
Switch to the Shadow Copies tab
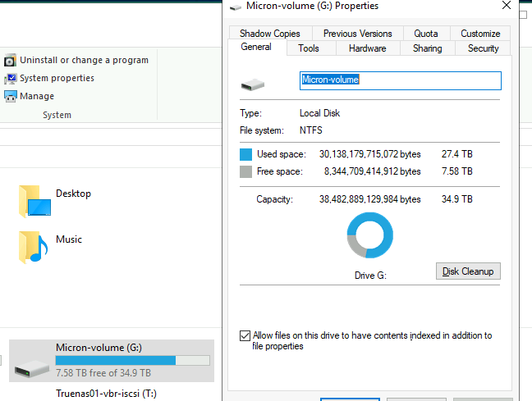(x=270, y=34)
